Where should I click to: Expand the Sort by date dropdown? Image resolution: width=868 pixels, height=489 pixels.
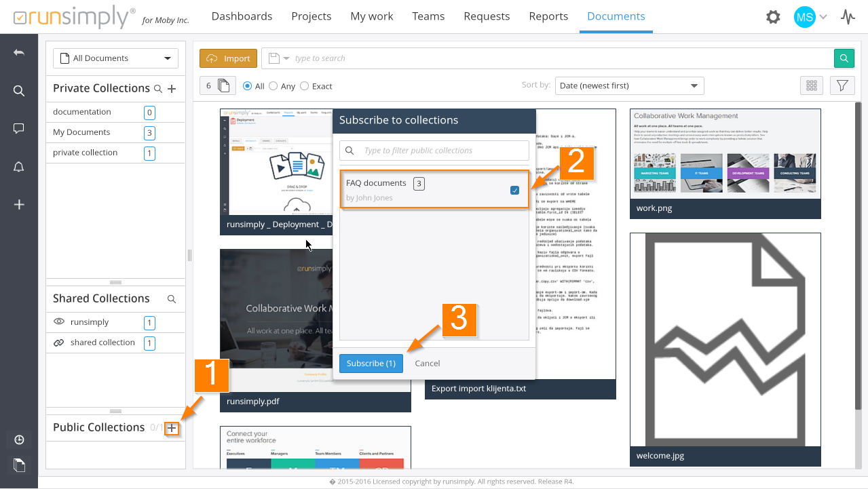pyautogui.click(x=629, y=85)
